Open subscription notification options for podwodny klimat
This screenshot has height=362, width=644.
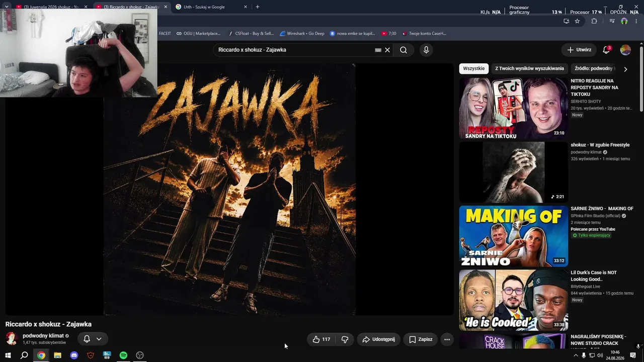pyautogui.click(x=93, y=339)
